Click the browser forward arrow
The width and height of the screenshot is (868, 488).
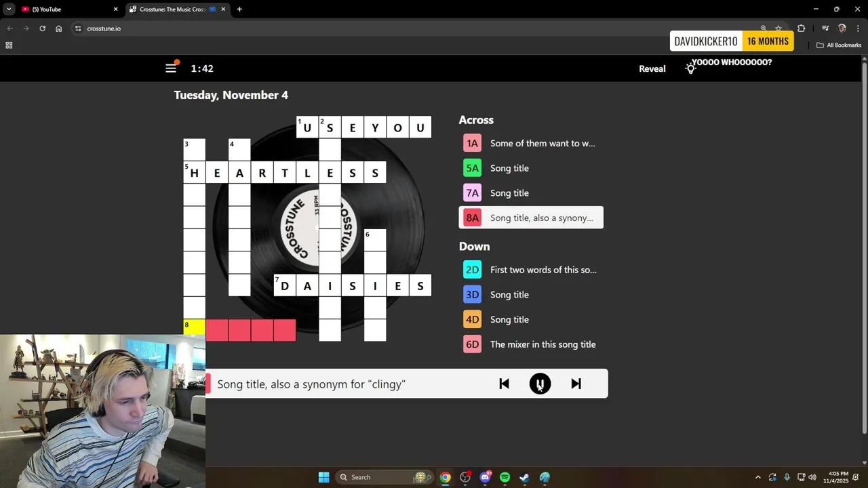(26, 28)
